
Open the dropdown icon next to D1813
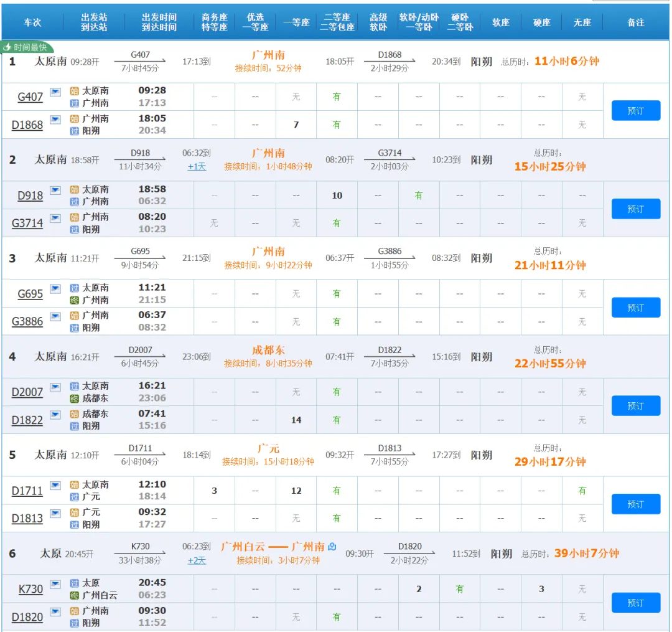coord(55,513)
